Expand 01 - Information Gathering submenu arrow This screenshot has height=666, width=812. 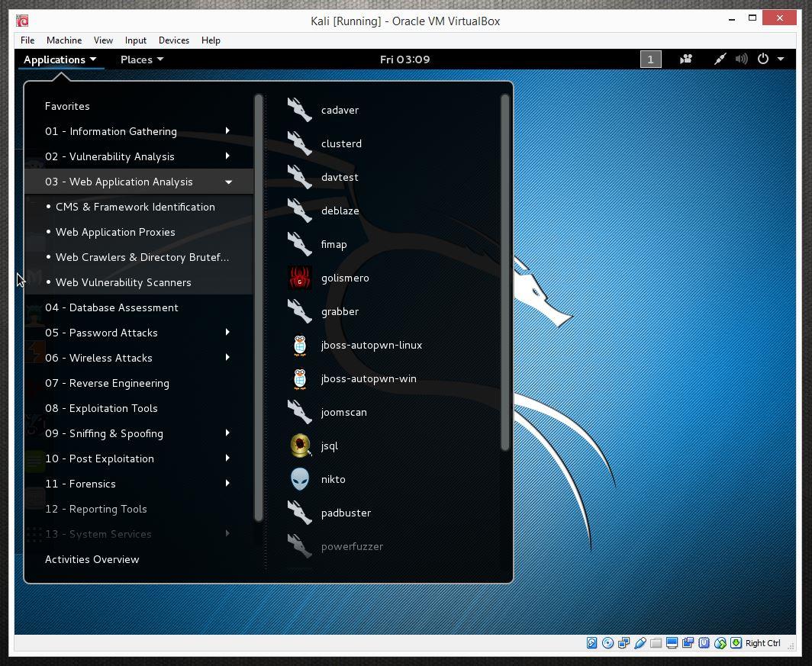tap(227, 131)
